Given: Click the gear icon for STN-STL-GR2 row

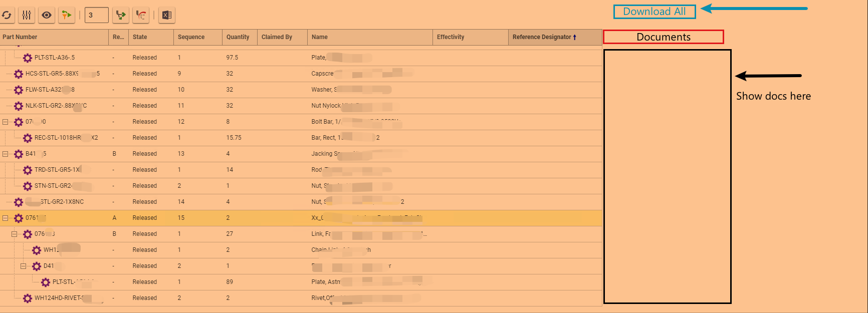Looking at the screenshot, I should [28, 186].
